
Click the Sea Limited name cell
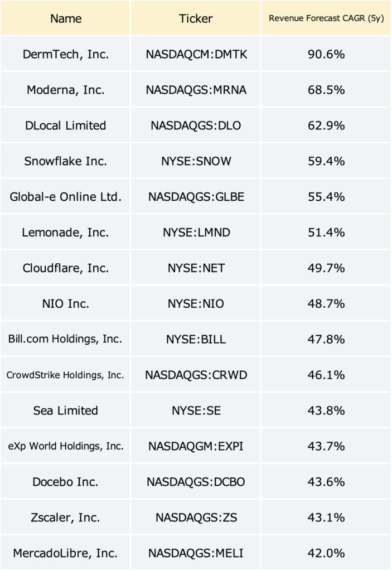coord(66,410)
